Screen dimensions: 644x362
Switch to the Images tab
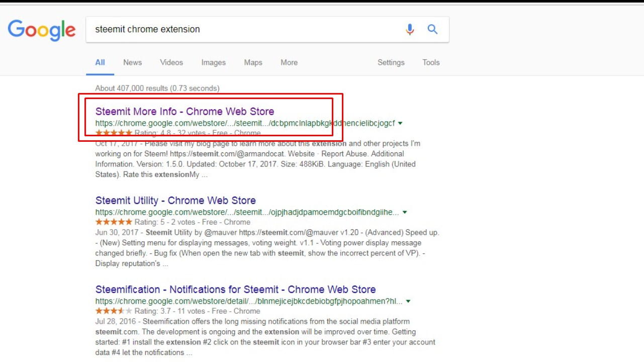click(213, 63)
